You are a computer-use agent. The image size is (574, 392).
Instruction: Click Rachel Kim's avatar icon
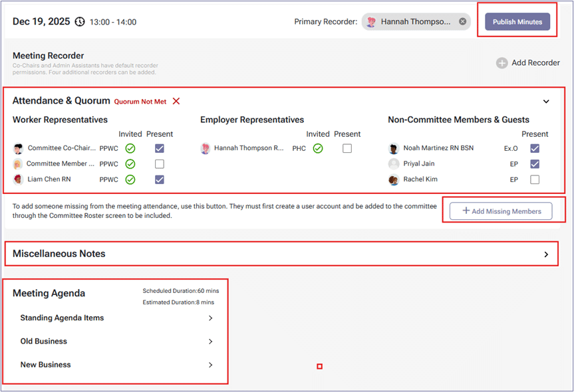click(x=394, y=179)
